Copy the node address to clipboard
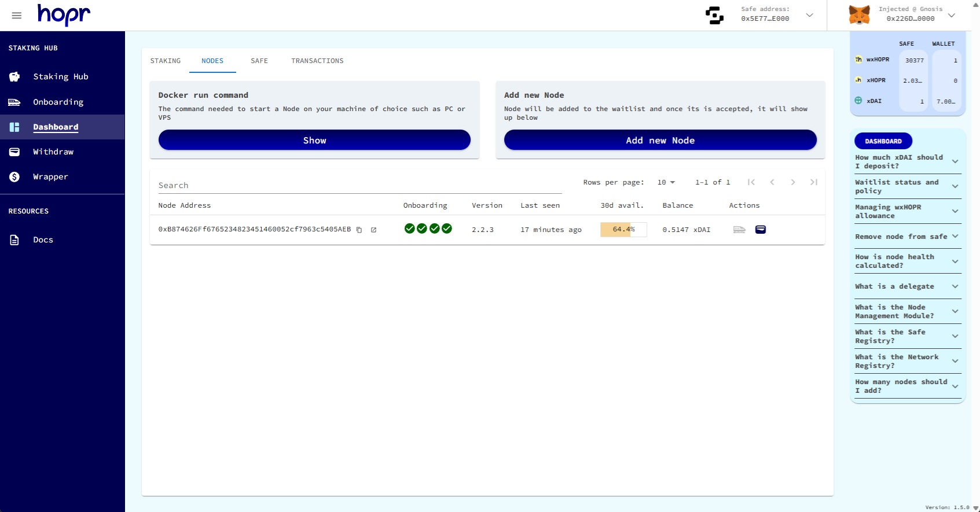 point(359,230)
